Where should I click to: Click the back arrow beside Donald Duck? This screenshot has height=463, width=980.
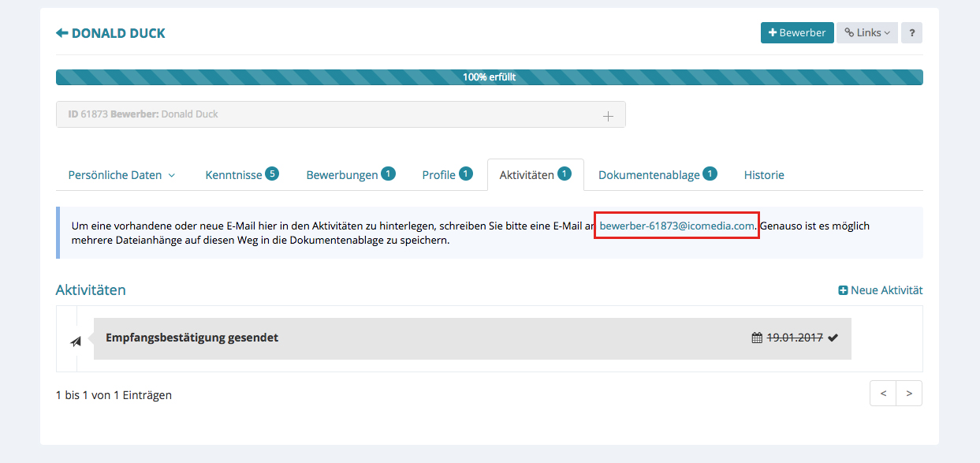(62, 33)
